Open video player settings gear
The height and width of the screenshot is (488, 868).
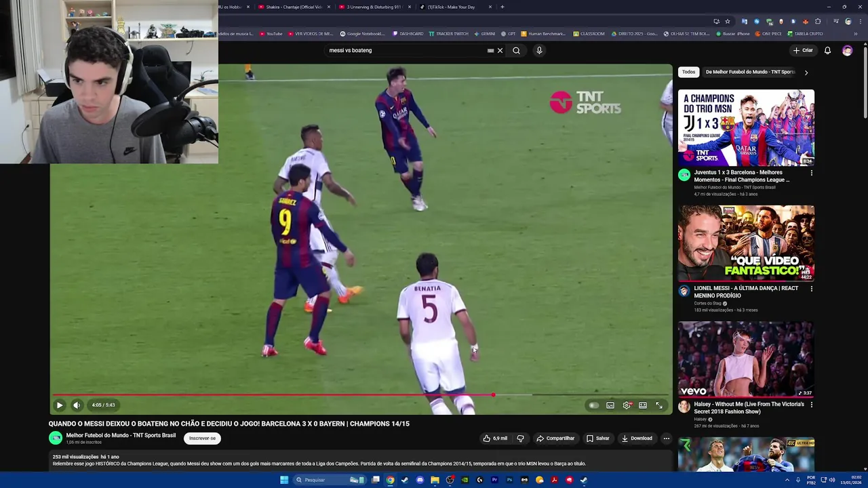(627, 405)
